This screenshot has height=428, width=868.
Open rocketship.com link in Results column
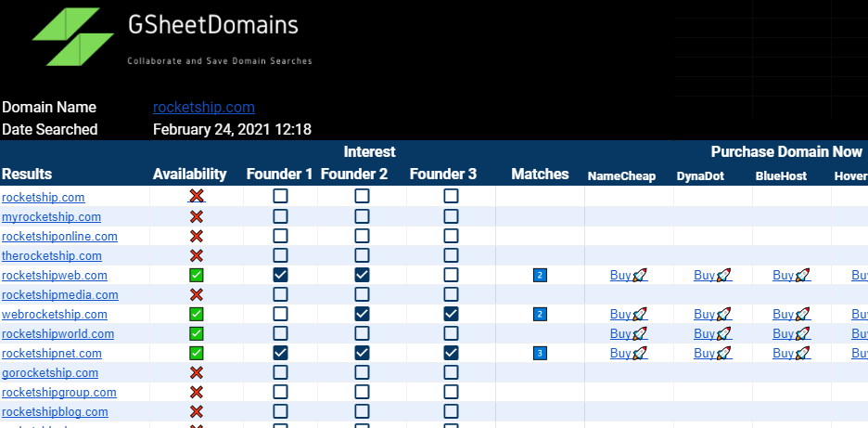tap(44, 197)
